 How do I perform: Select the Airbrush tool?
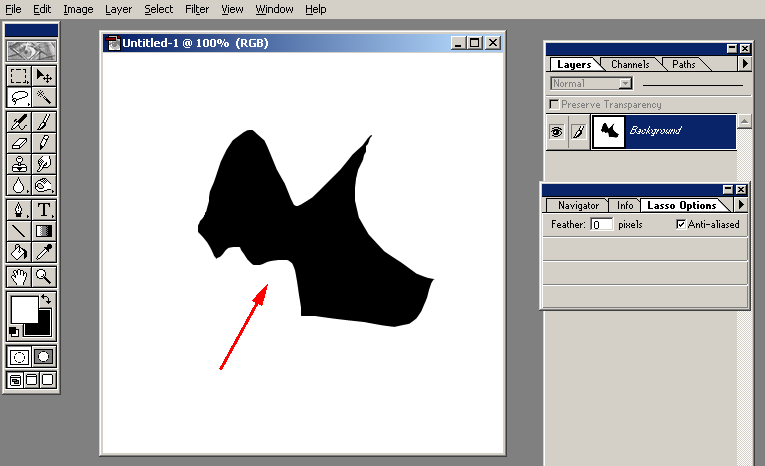pos(19,122)
